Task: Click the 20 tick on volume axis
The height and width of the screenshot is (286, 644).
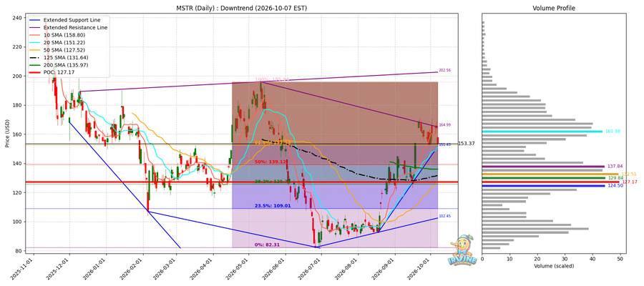Action: point(537,259)
